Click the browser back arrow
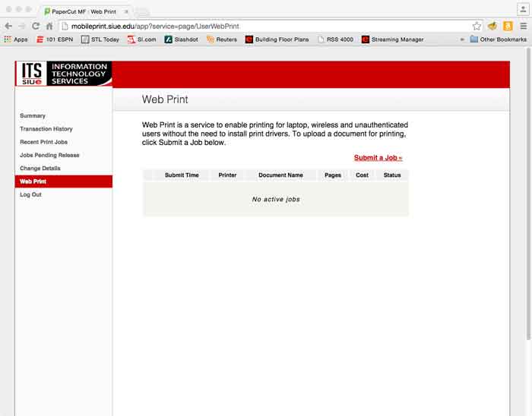Image resolution: width=532 pixels, height=416 pixels. click(8, 26)
